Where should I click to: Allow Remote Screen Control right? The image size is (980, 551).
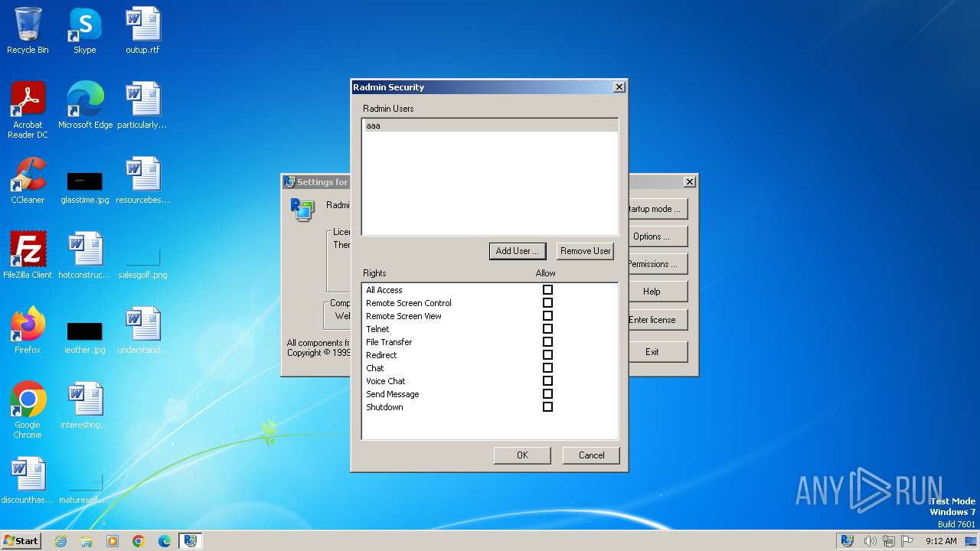click(x=547, y=303)
